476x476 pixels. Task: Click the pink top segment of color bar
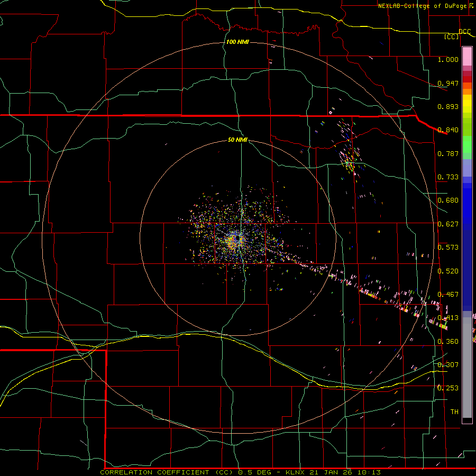(x=467, y=56)
